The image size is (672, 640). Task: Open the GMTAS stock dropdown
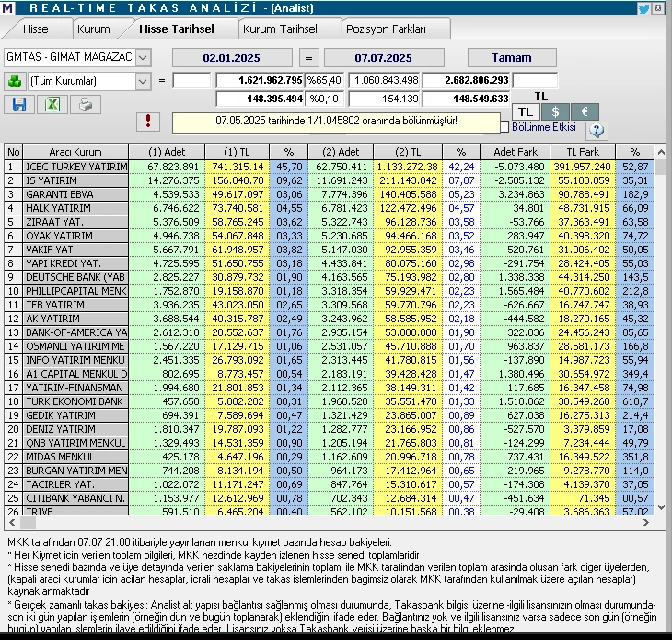coord(143,57)
